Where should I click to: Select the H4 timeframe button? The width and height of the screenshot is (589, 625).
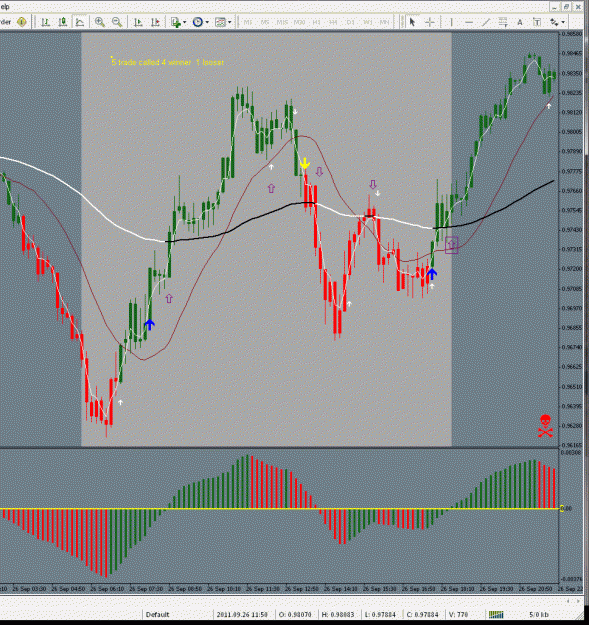click(334, 22)
